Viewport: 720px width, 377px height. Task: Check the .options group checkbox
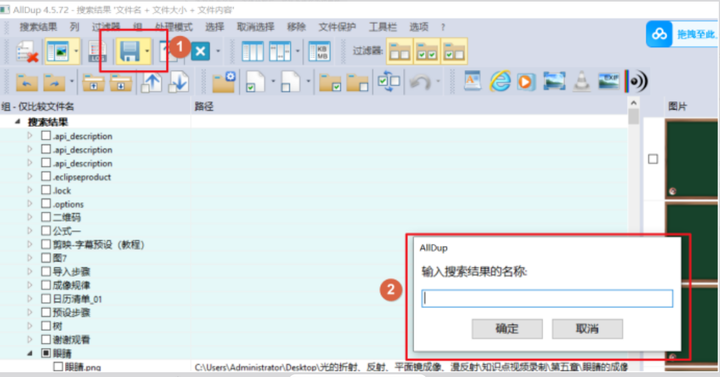[46, 203]
